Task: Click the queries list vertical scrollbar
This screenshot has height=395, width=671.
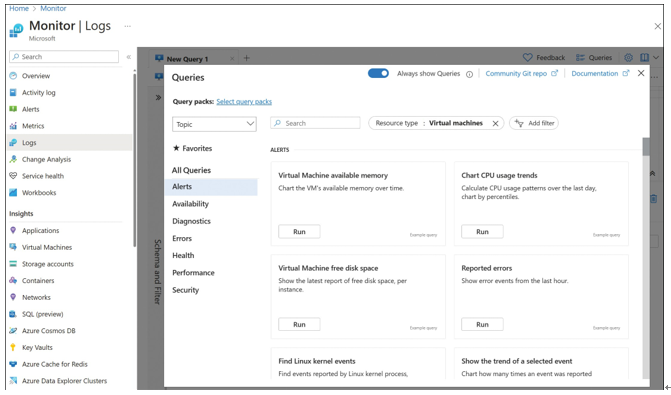Action: pos(646,258)
